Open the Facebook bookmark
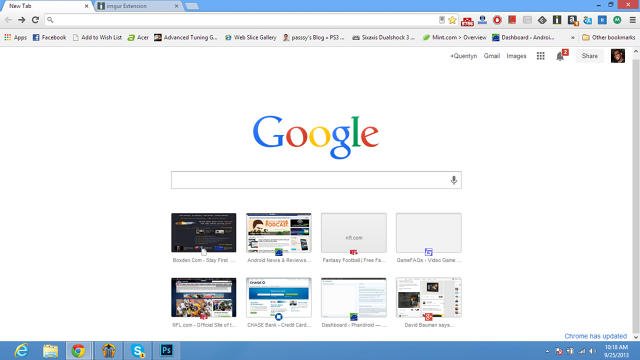This screenshot has height=360, width=640. pos(49,37)
